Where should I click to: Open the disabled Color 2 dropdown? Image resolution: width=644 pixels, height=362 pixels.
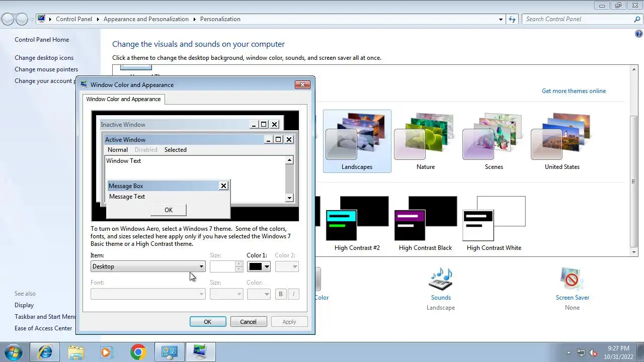coord(287,266)
